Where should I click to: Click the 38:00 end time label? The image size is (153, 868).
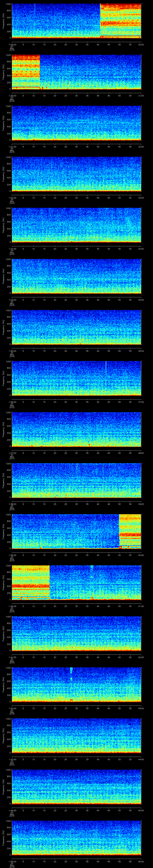click(141, 453)
